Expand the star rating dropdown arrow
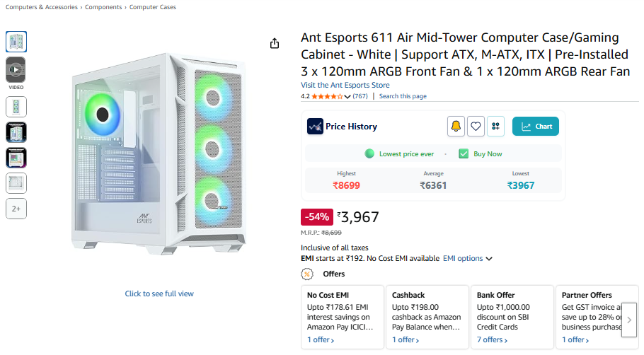 [347, 96]
